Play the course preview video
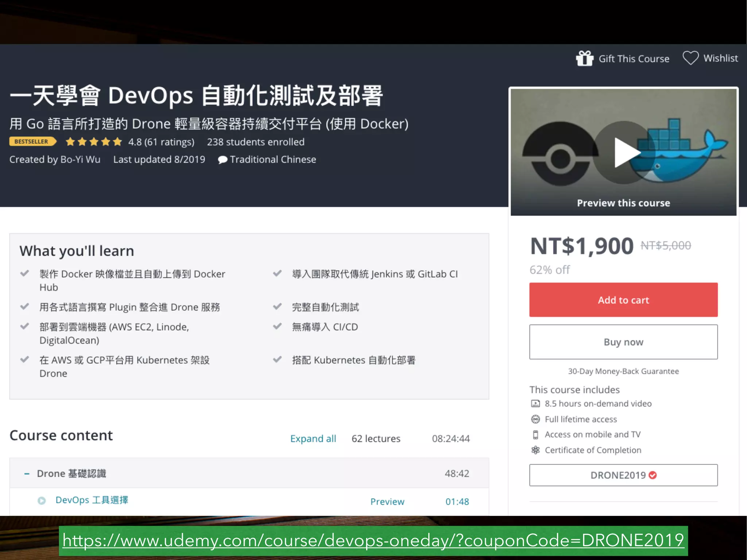 coord(624,152)
